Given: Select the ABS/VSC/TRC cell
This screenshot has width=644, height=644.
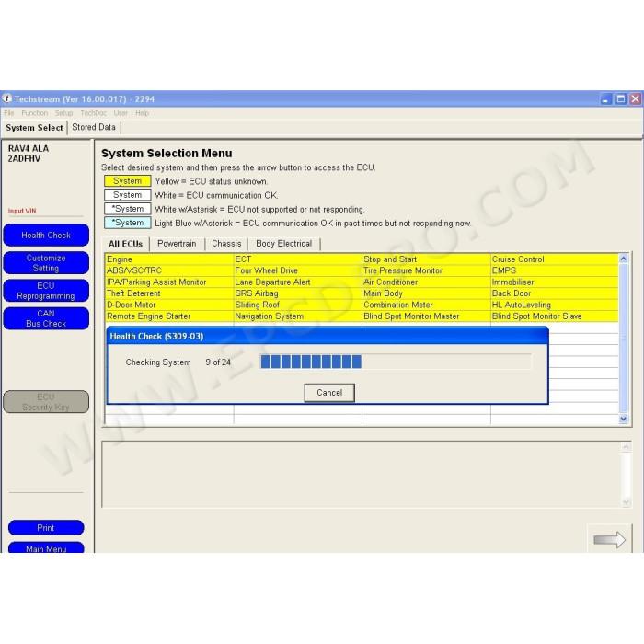Looking at the screenshot, I should click(x=169, y=270).
